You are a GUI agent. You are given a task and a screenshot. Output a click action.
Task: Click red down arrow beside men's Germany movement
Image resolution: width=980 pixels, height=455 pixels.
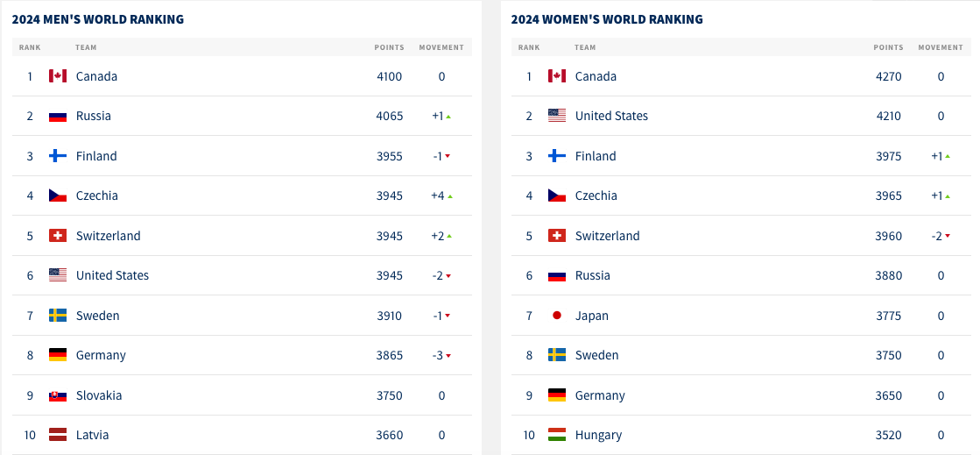tap(448, 356)
